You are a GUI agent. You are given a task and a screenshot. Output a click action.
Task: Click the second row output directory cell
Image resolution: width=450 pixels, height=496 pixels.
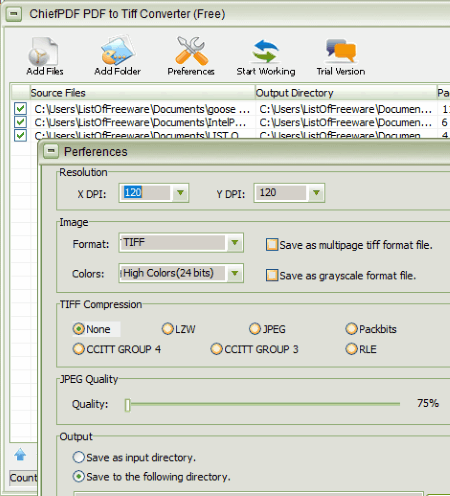pos(346,122)
